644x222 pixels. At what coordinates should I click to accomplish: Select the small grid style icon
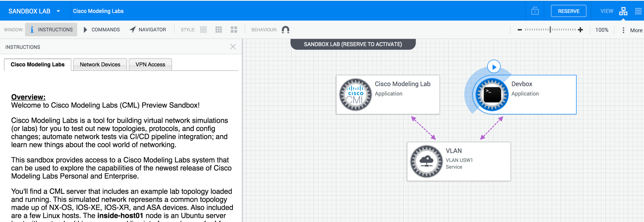coord(204,30)
